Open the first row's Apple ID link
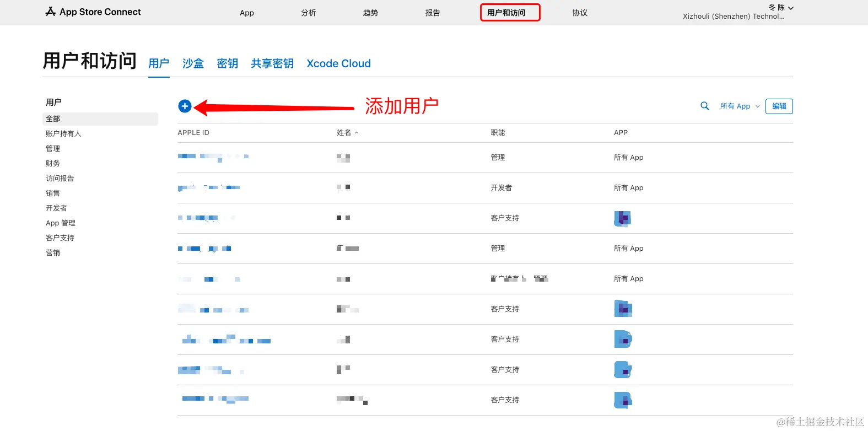 [x=213, y=157]
